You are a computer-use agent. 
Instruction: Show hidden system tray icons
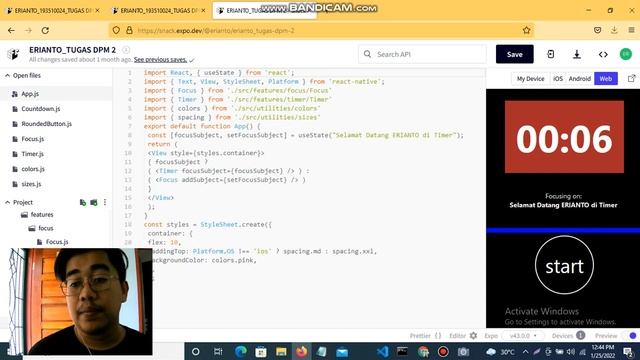click(525, 351)
